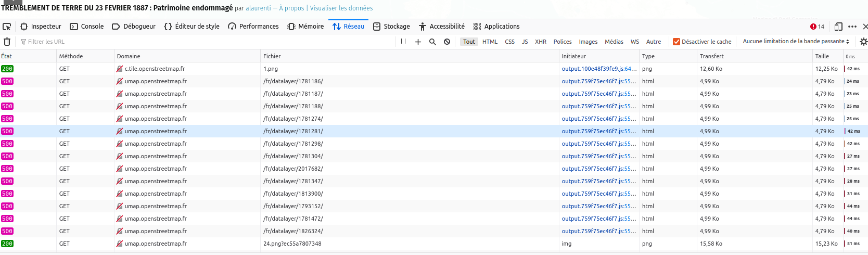Screen dimensions: 868x255
Task: Switch to the Performances tab
Action: pos(253,27)
